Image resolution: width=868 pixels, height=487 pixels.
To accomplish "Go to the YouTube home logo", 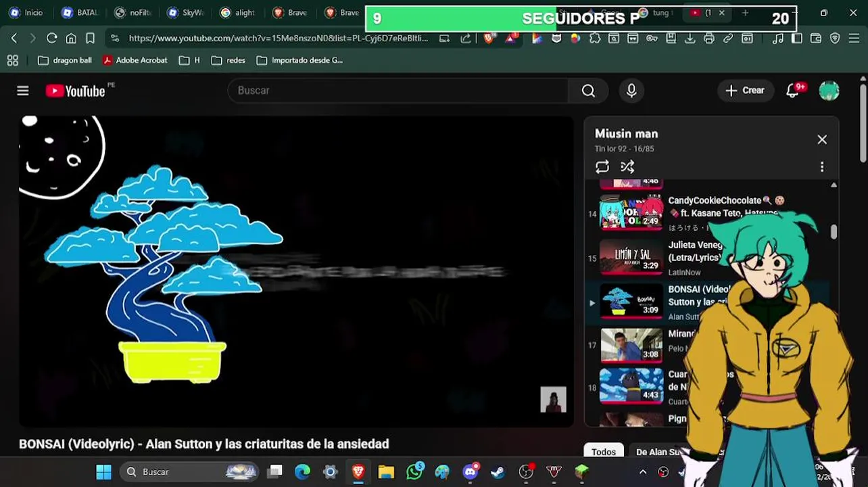I will 75,91.
